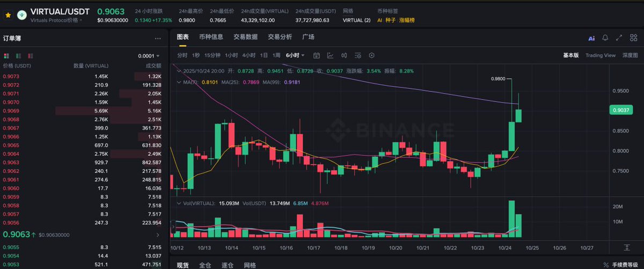Click the 种子 coin tag
The width and height of the screenshot is (644, 269).
390,20
